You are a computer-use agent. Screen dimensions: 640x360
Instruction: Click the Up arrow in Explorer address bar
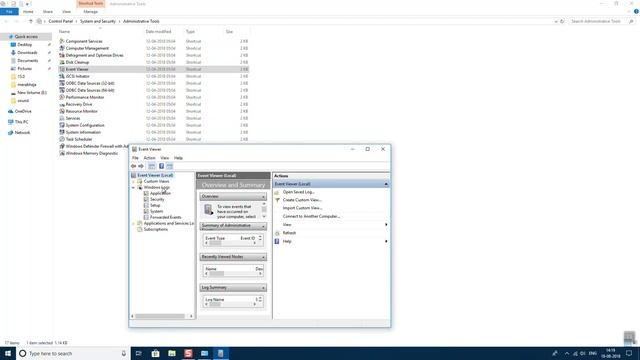(31, 21)
